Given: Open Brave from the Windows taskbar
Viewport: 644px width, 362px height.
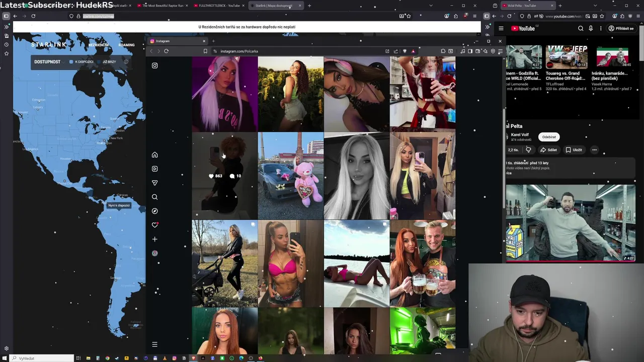Looking at the screenshot, I should pyautogui.click(x=193, y=358).
